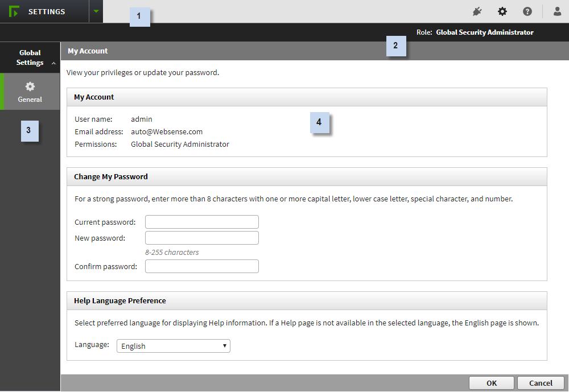Click the Cancel button
The image size is (569, 392).
point(541,383)
